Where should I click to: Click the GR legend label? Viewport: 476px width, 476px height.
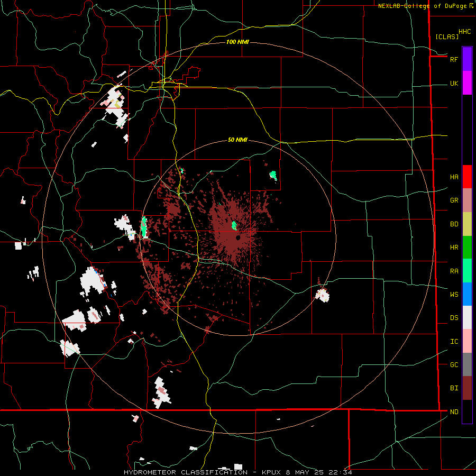click(x=454, y=200)
